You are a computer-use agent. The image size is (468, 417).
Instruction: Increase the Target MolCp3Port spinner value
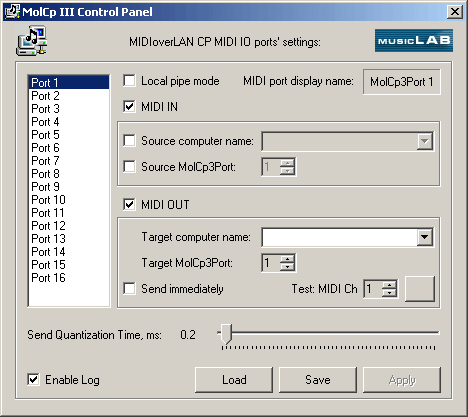click(x=287, y=259)
